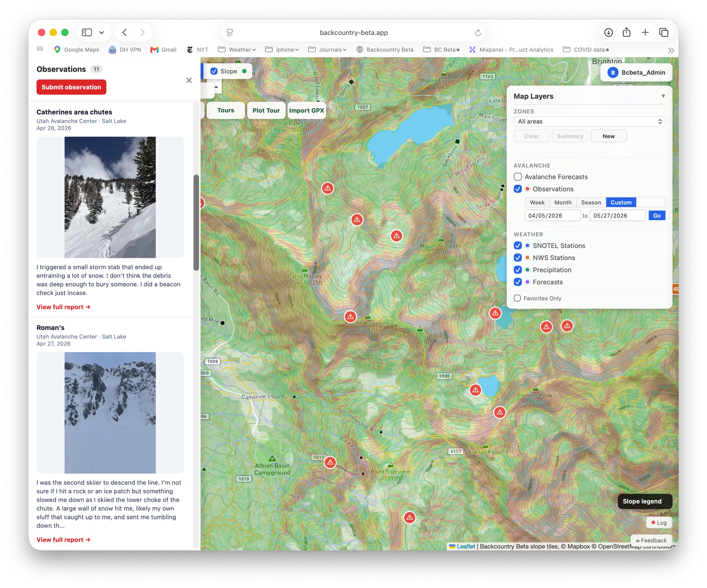Reload the page with the refresh icon
This screenshot has height=588, width=707.
(x=478, y=33)
